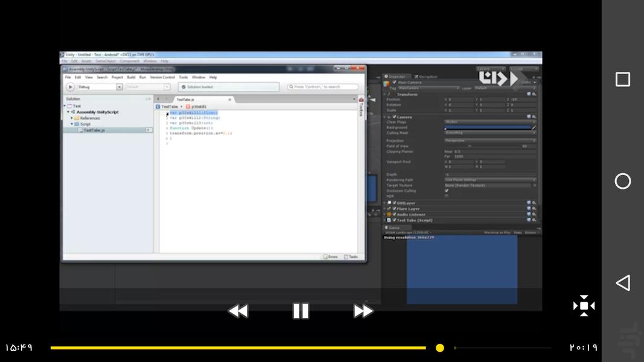Viewport: 644px width, 362px height.
Task: Collapse the References folder in Solution tree
Action: coord(72,118)
